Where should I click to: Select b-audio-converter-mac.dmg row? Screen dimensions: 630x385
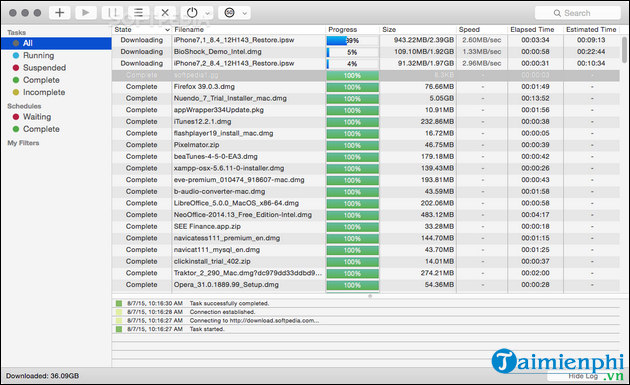tap(366, 192)
